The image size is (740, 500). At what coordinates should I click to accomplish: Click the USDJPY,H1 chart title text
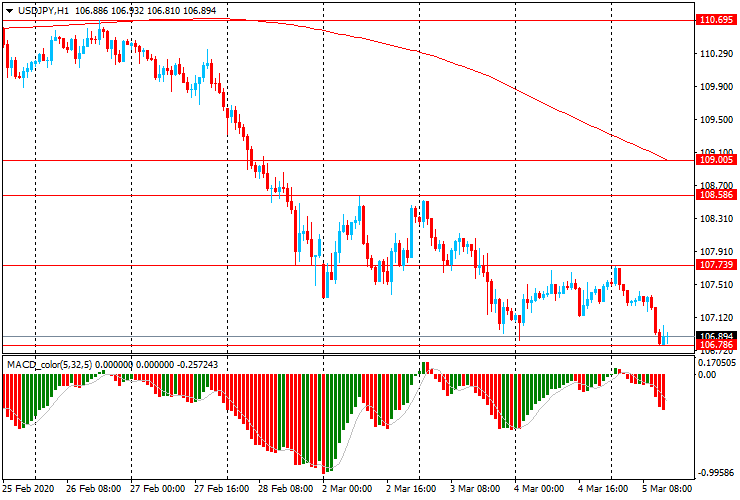click(43, 10)
